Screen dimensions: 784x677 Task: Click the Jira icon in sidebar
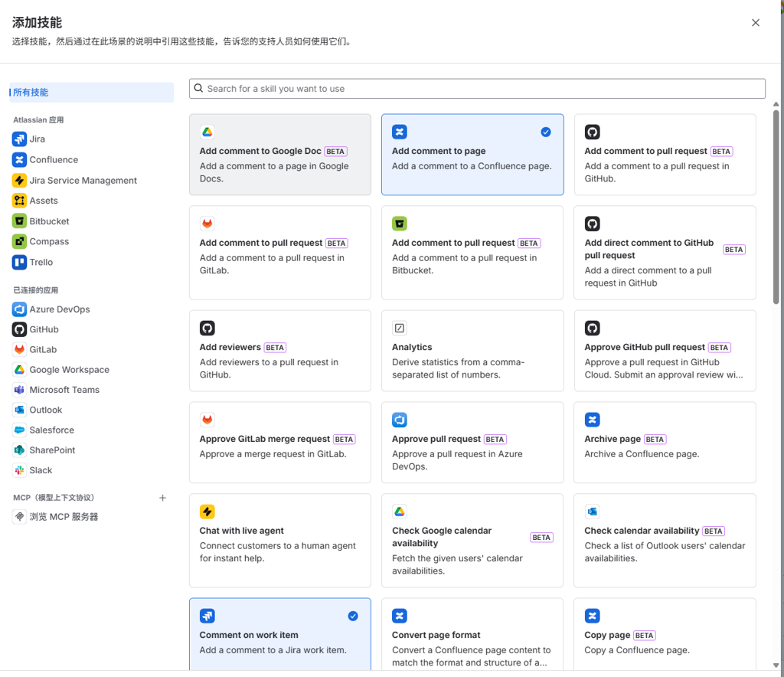click(x=19, y=139)
